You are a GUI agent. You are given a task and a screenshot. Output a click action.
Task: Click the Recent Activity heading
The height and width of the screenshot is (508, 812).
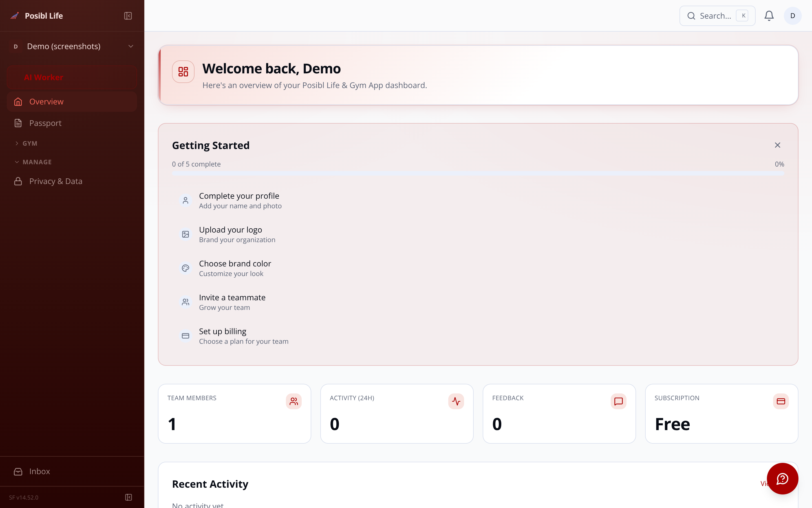(210, 484)
